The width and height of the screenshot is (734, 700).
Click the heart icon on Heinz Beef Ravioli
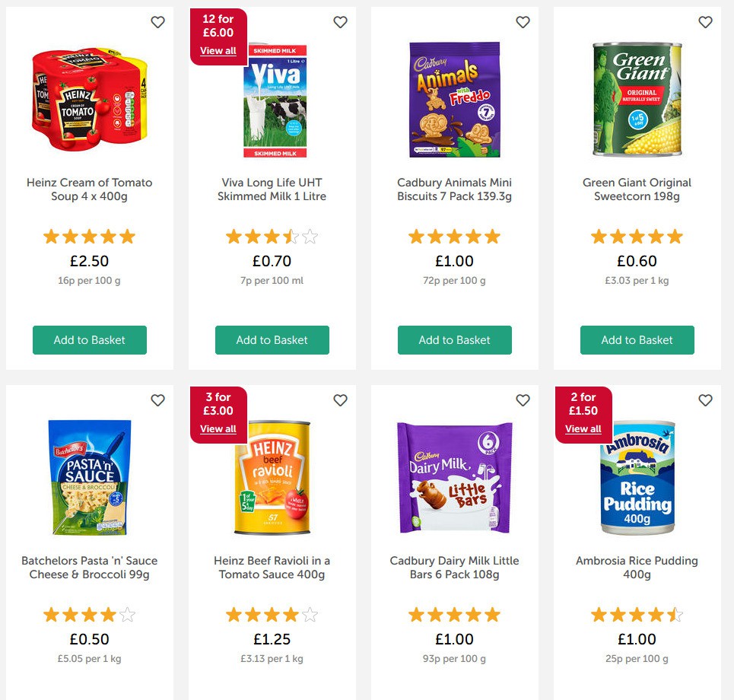pyautogui.click(x=340, y=399)
